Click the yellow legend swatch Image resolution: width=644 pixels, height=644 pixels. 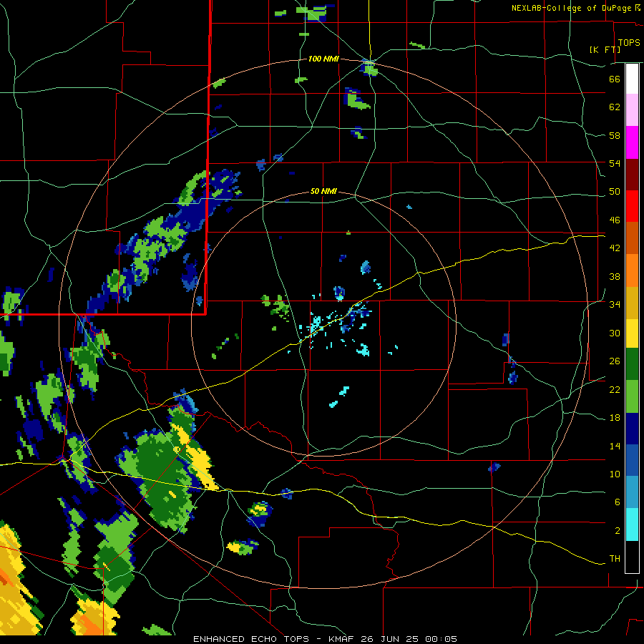coord(632,333)
